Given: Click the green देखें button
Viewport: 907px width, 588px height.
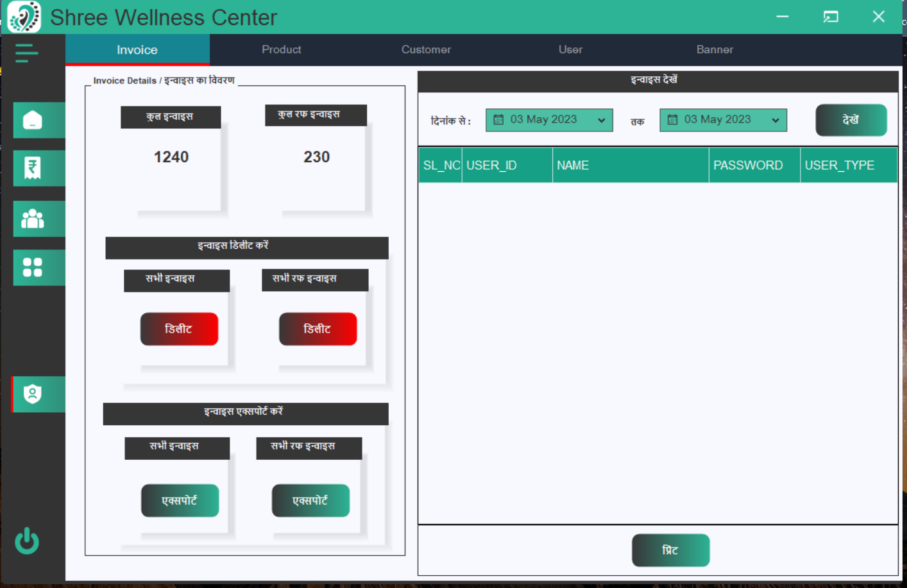Looking at the screenshot, I should 851,119.
